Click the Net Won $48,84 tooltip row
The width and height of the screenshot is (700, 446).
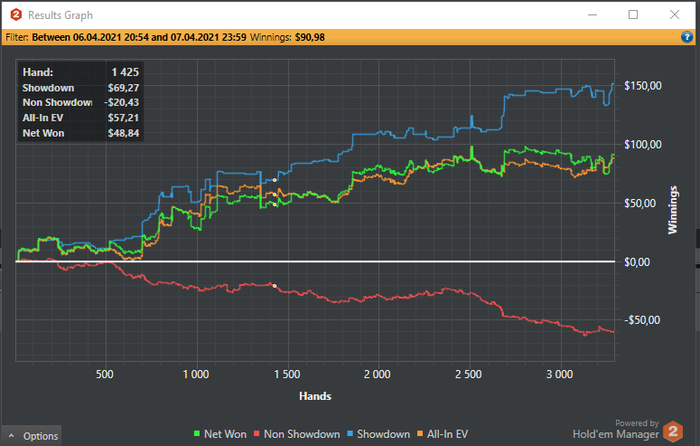(80, 133)
